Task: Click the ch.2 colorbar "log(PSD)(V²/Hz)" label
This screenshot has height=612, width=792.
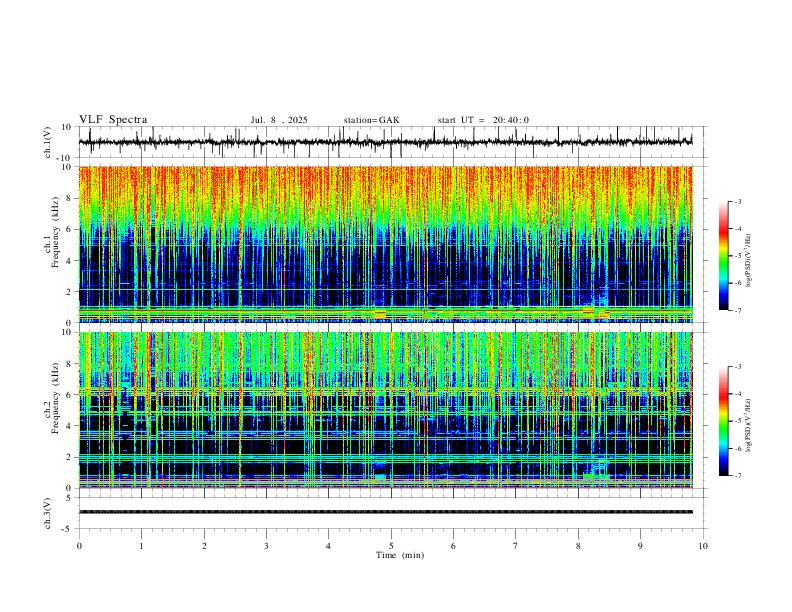Action: coord(748,425)
